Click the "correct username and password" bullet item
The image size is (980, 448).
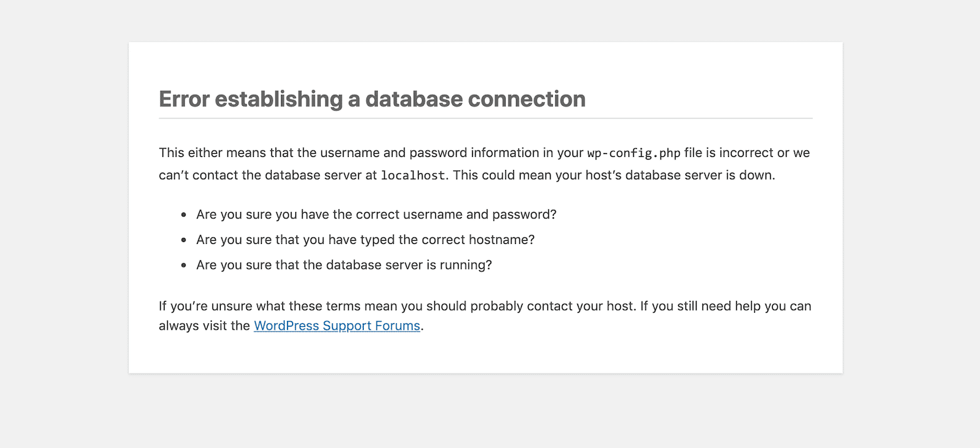[376, 215]
